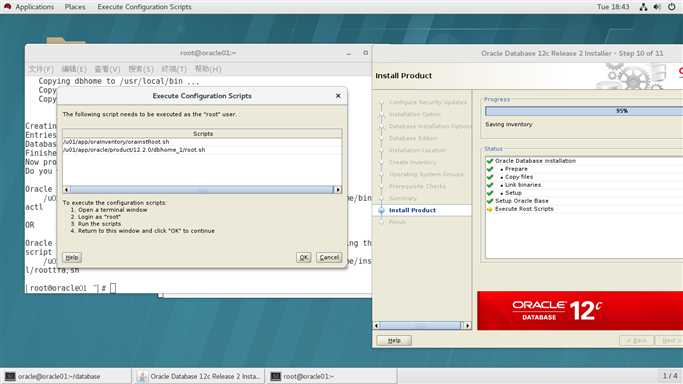Open terminal 编辑(E) menu

74,69
